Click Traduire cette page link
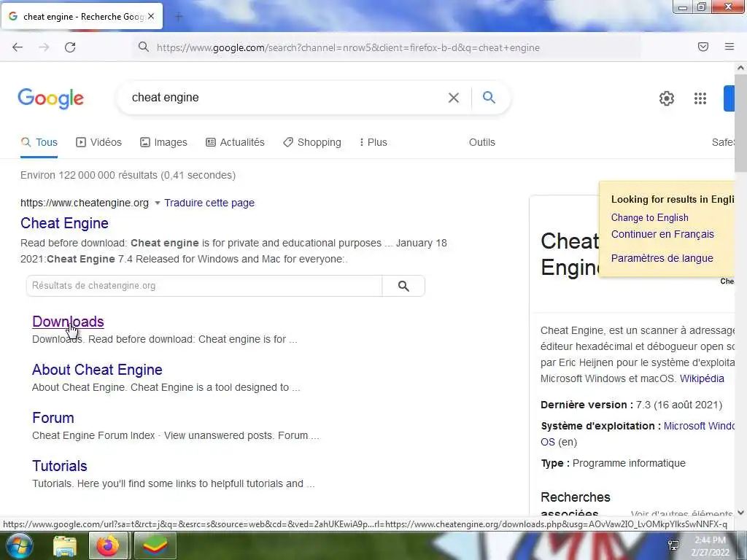 click(209, 203)
